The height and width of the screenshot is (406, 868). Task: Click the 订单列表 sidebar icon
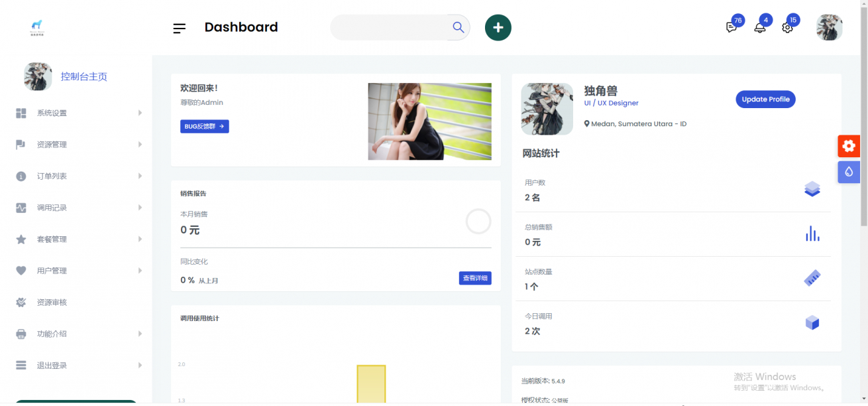click(20, 176)
